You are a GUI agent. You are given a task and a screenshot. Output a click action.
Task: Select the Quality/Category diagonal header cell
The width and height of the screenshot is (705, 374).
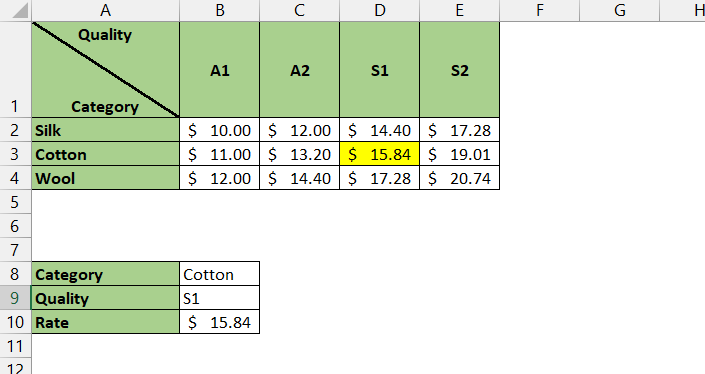tap(106, 70)
